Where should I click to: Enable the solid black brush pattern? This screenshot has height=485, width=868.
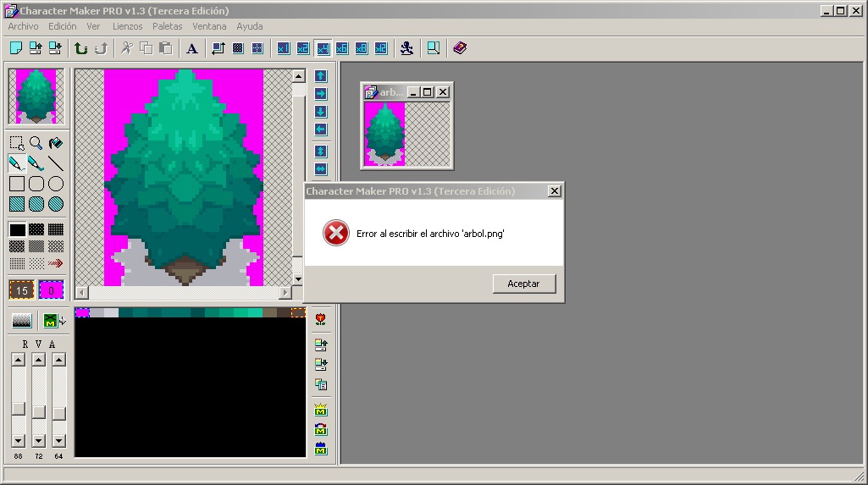pos(17,229)
